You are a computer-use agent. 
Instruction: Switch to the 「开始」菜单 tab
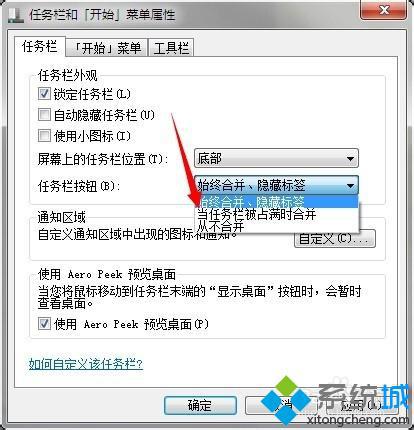107,48
